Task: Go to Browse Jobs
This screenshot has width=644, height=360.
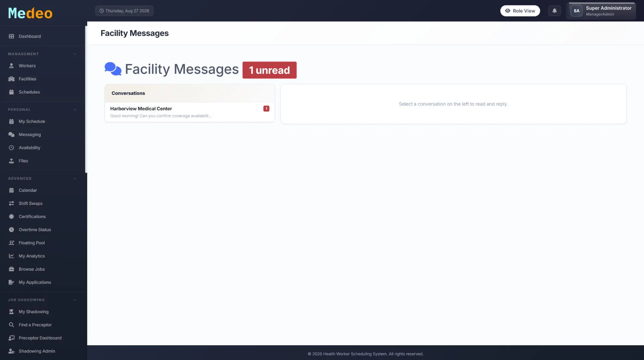Action: (43, 269)
